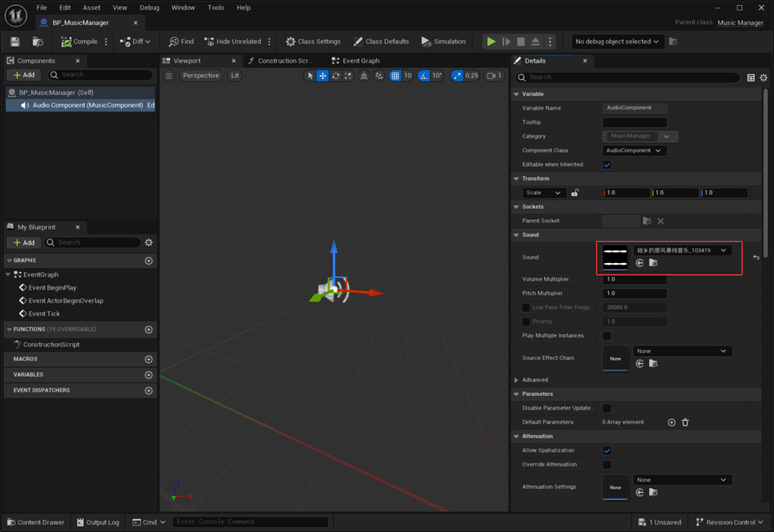Toggle scale snapping icon
The height and width of the screenshot is (532, 774).
pyautogui.click(x=457, y=76)
